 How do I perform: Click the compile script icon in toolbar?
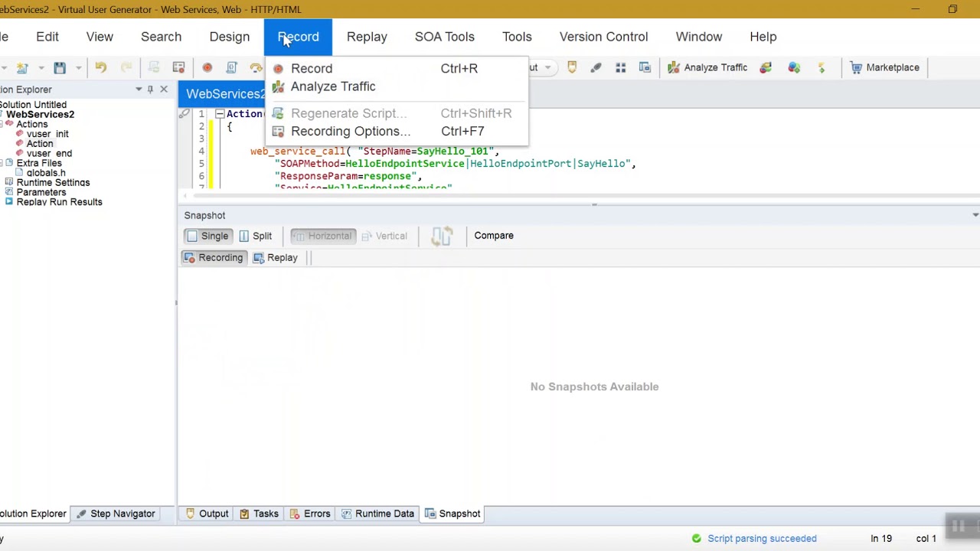coord(231,67)
